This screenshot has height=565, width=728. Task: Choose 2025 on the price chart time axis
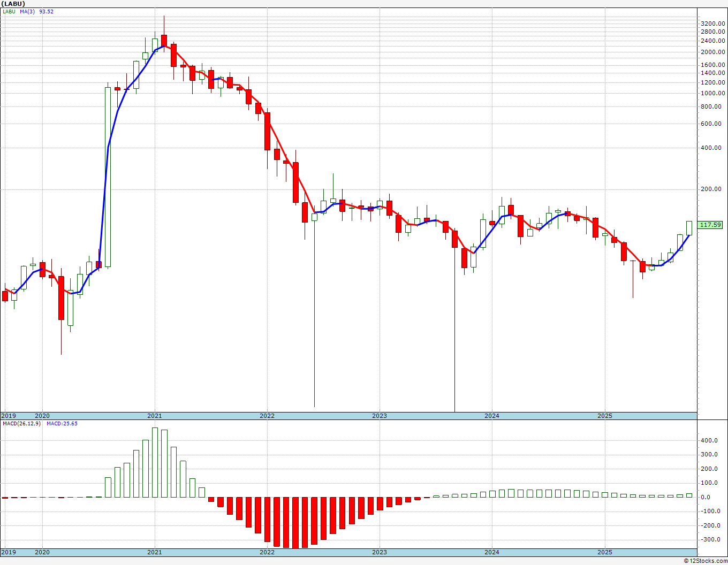[x=604, y=416]
